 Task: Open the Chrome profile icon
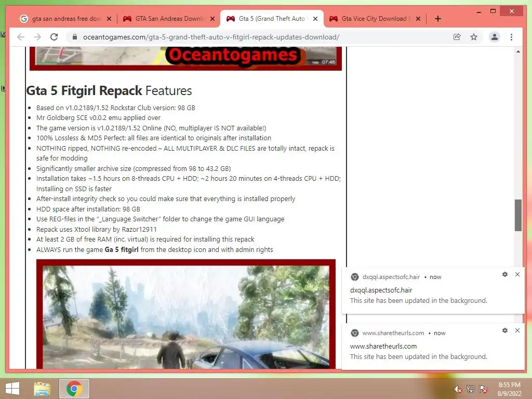495,37
